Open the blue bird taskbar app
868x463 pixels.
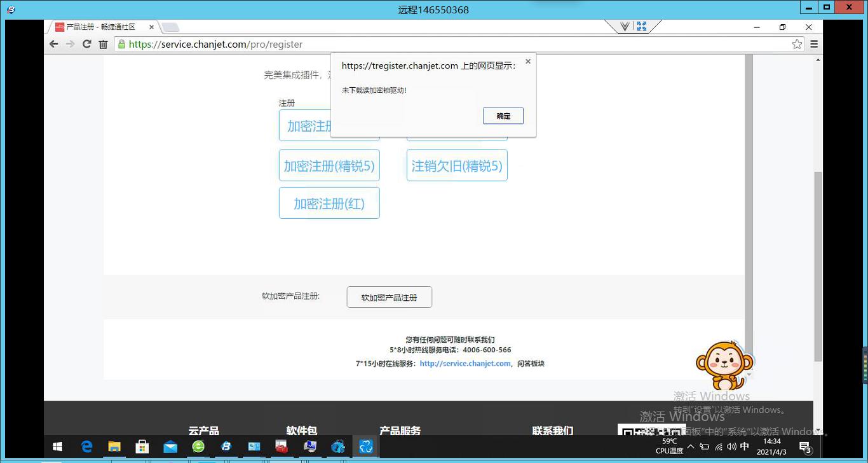[x=338, y=447]
